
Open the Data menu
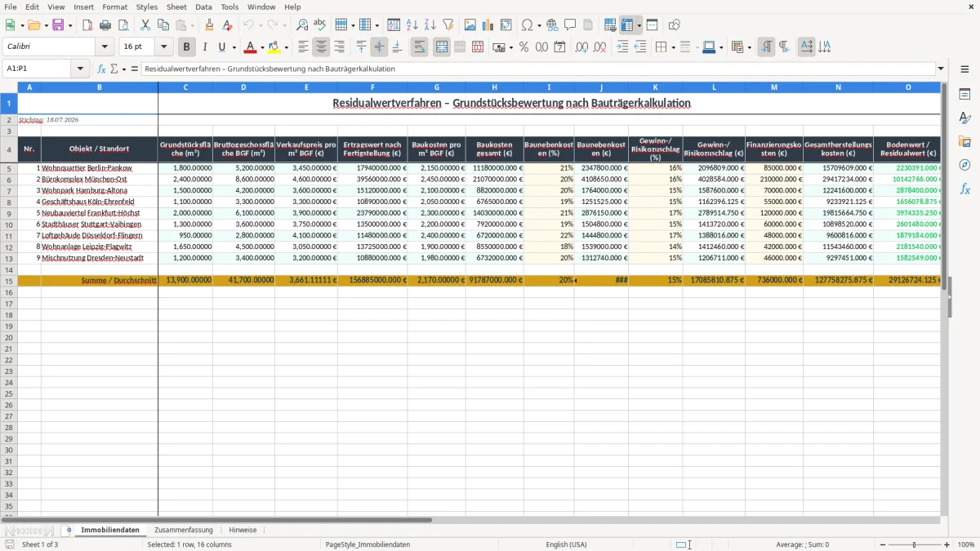click(204, 7)
